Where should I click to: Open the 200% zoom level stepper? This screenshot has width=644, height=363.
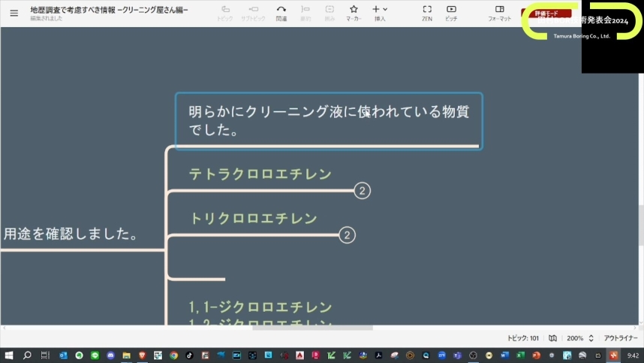tap(591, 338)
